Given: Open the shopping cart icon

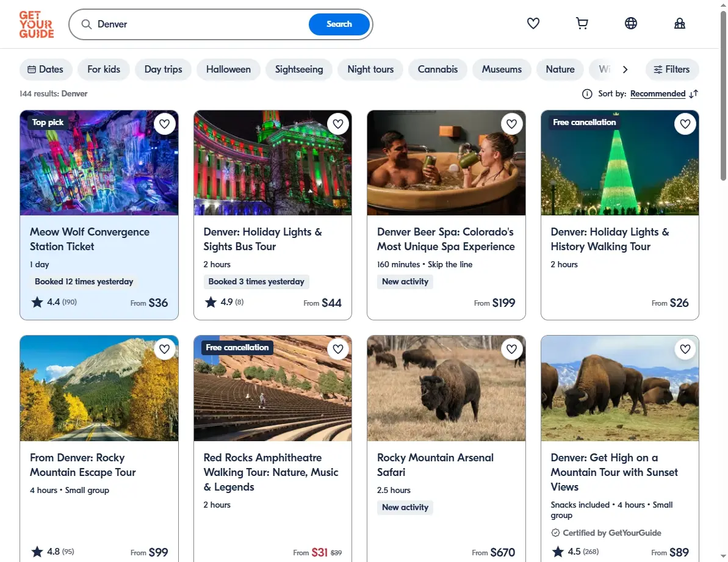Looking at the screenshot, I should [x=582, y=23].
